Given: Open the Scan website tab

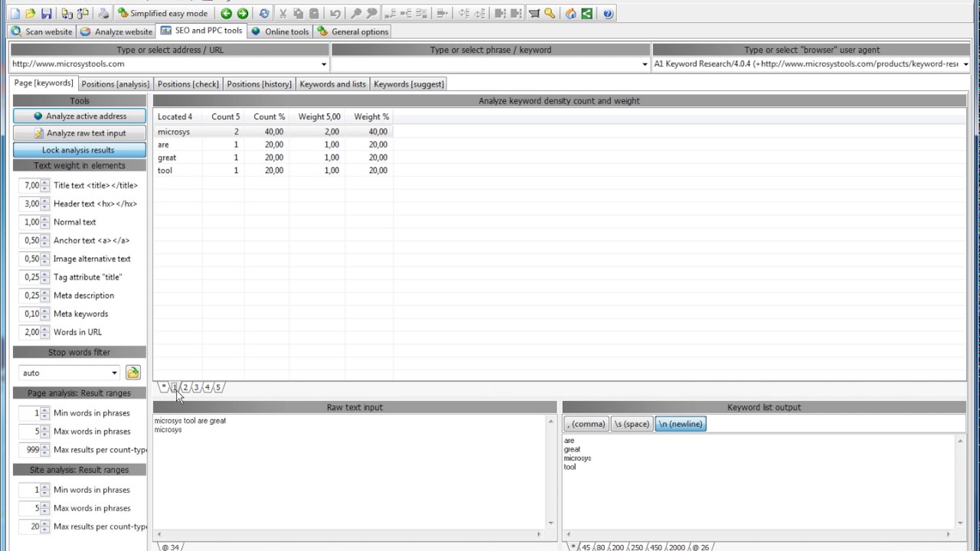Looking at the screenshot, I should [x=41, y=31].
